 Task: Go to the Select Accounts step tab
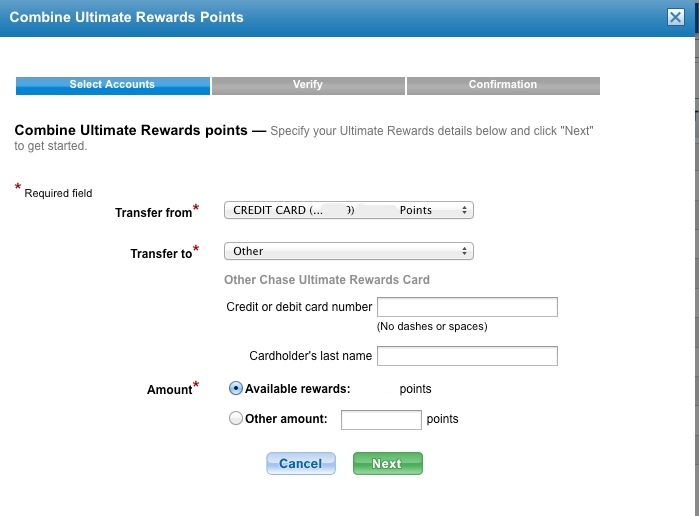click(112, 85)
